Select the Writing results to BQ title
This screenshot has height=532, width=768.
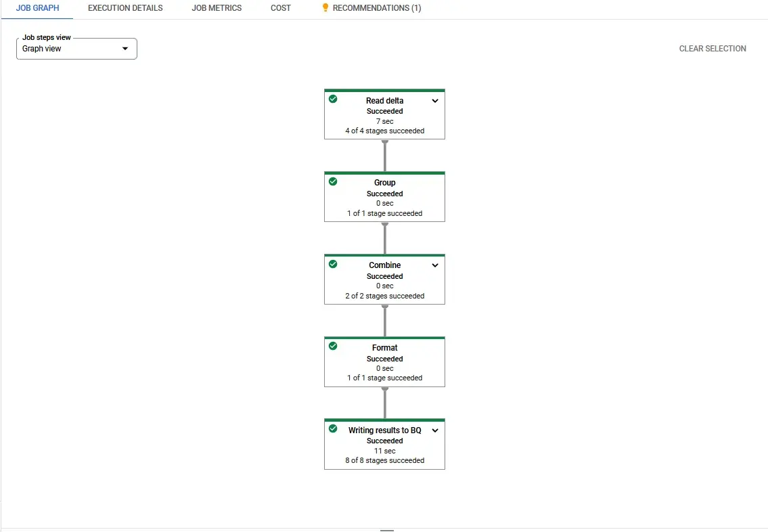click(x=384, y=430)
